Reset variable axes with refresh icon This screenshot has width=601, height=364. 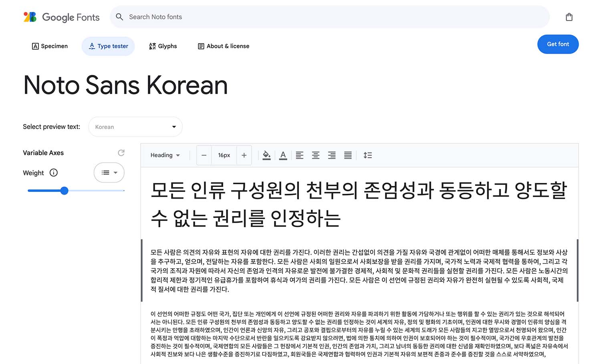(x=121, y=153)
